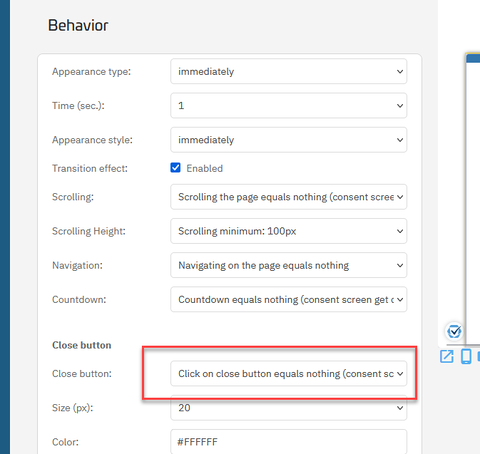Screen dimensions: 480x454
Task: Click the Color #FFFFFF input field
Action: pos(289,442)
